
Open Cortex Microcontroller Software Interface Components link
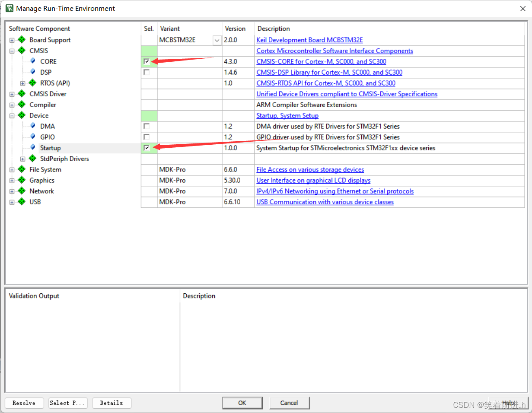point(334,51)
